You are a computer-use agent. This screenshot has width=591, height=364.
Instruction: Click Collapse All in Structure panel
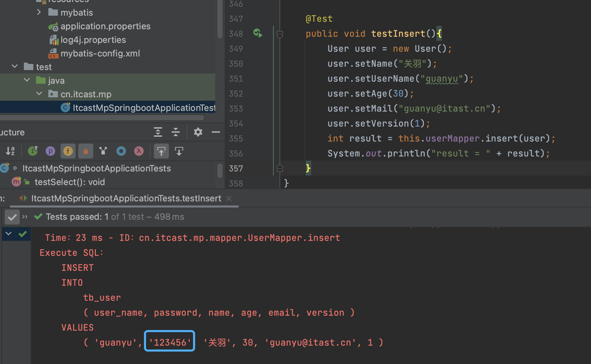(176, 132)
